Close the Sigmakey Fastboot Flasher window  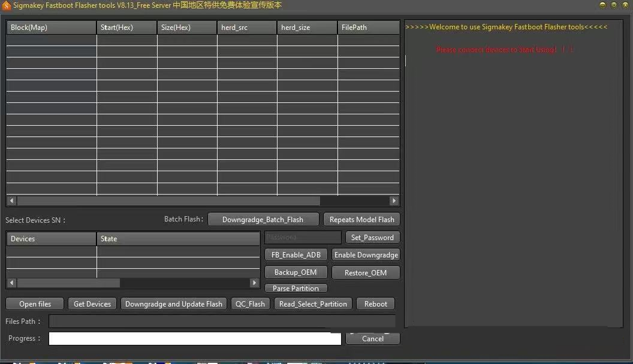coord(625,5)
